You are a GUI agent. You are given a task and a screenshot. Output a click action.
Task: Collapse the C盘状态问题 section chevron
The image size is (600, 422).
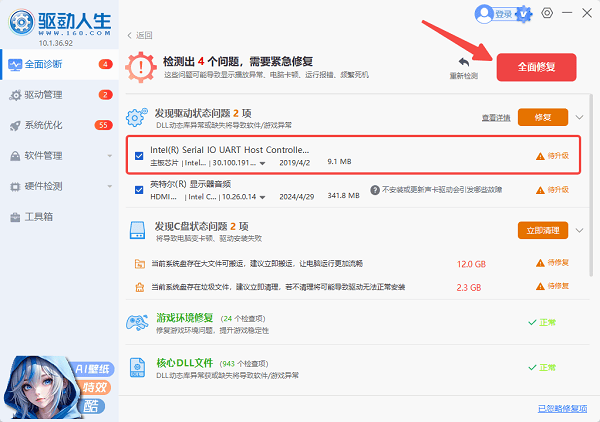coord(579,231)
